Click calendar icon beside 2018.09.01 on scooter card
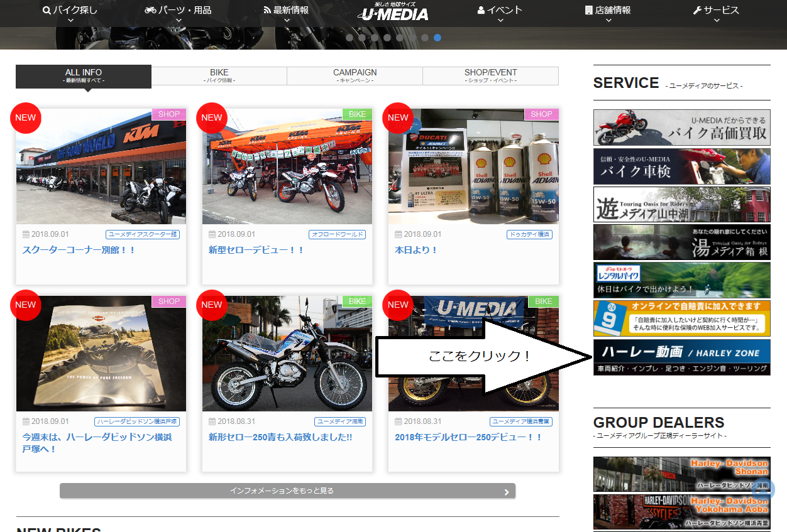 pos(26,234)
